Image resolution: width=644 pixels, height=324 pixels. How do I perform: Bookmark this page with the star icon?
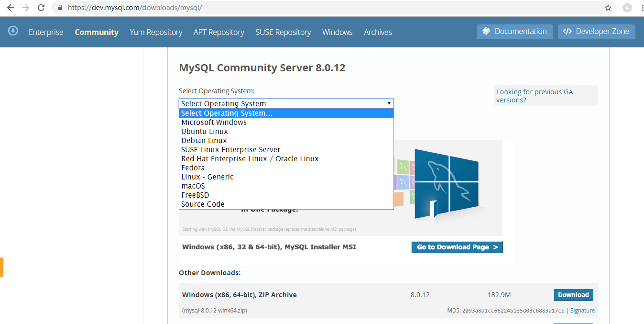tap(608, 8)
